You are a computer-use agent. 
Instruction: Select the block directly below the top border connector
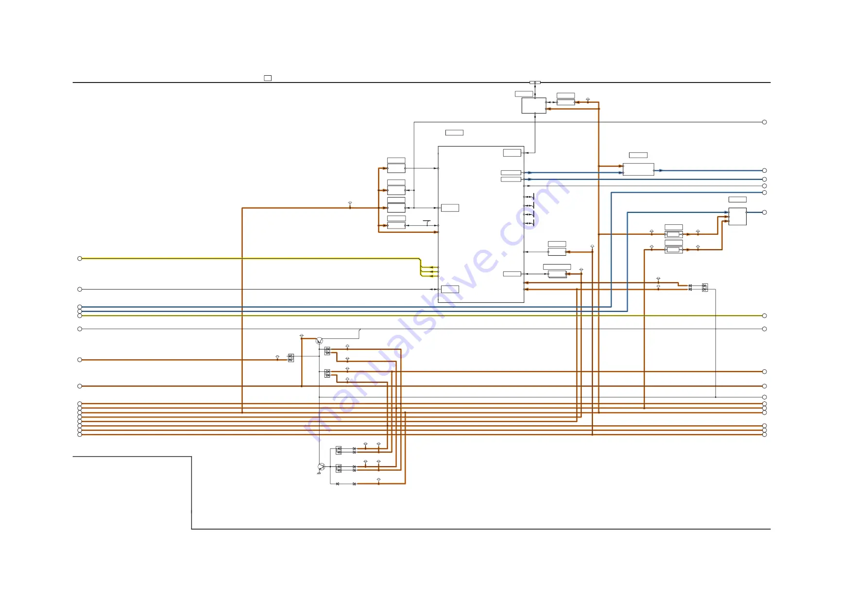point(534,106)
